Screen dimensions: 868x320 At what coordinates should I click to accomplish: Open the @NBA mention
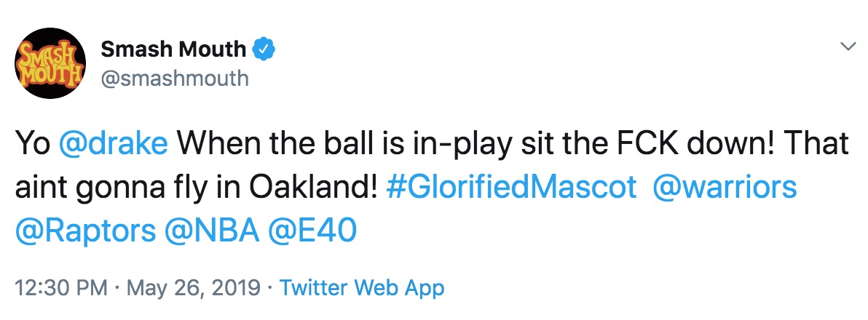point(213,231)
